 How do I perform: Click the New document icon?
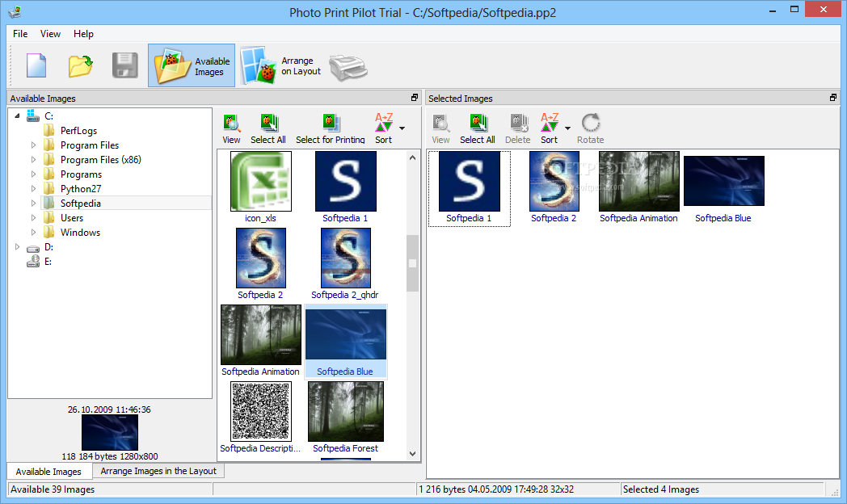[x=36, y=66]
